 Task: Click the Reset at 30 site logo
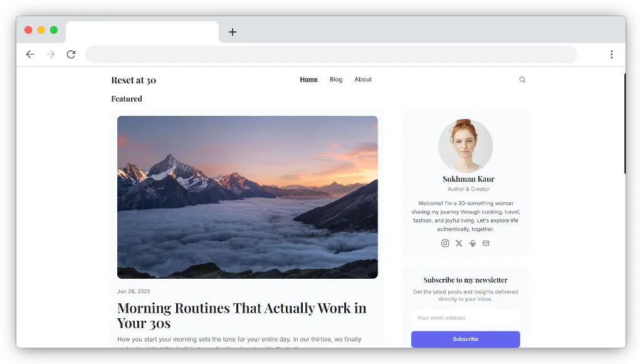point(134,80)
